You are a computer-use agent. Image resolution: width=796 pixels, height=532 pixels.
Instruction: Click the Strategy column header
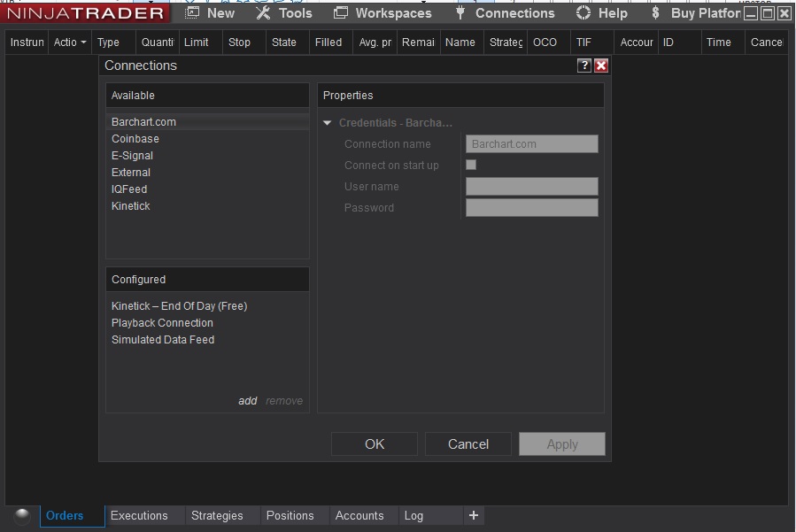506,42
